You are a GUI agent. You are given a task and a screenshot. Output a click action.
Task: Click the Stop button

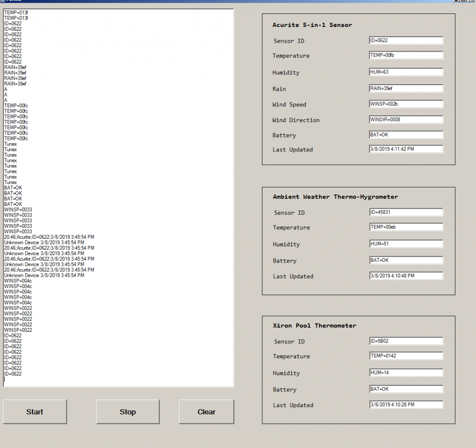pos(128,412)
